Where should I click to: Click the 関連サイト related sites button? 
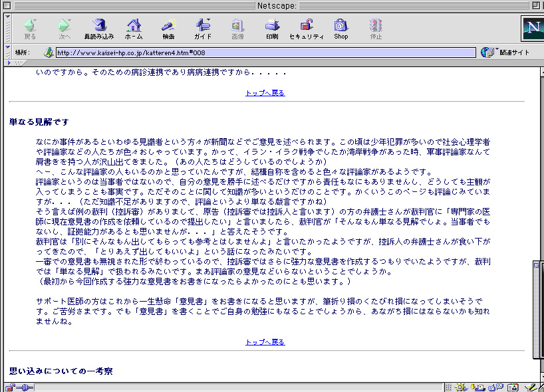point(505,52)
